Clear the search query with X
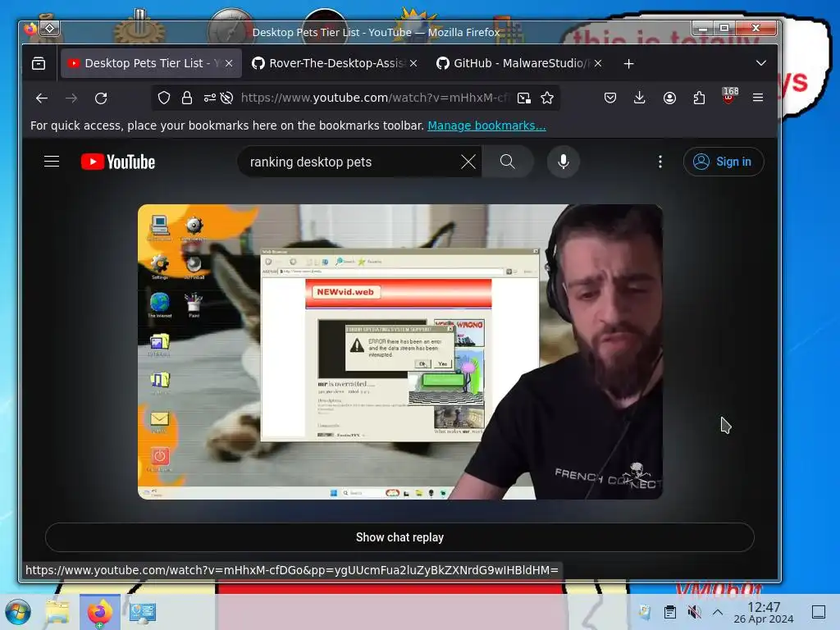The width and height of the screenshot is (840, 630). click(x=468, y=162)
